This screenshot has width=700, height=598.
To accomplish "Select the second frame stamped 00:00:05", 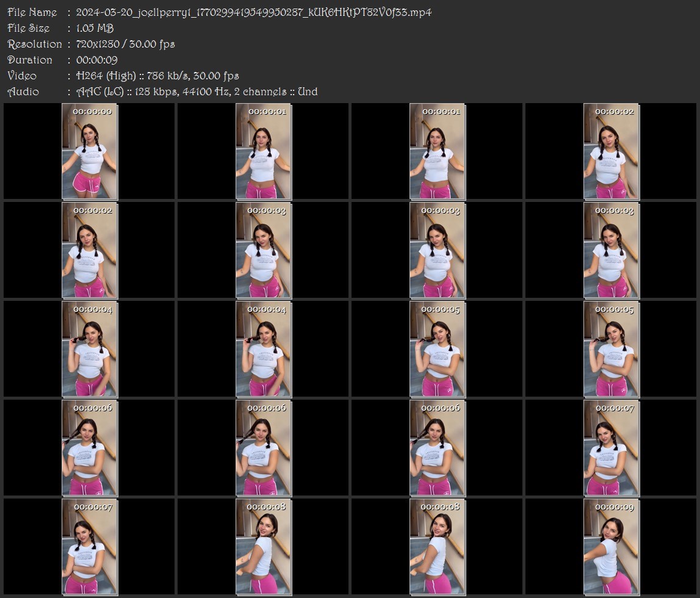I will tap(611, 349).
